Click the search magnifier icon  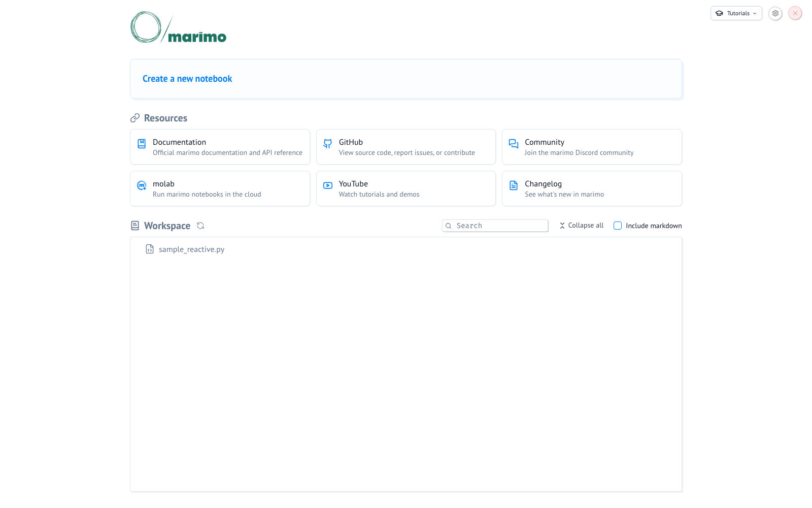[449, 226]
